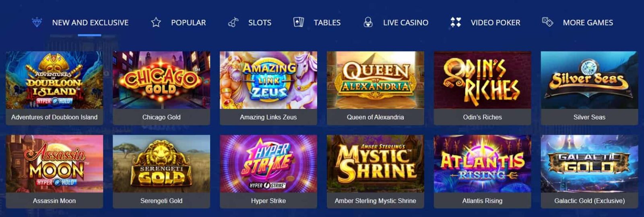Click the star icon next to Popular

156,22
